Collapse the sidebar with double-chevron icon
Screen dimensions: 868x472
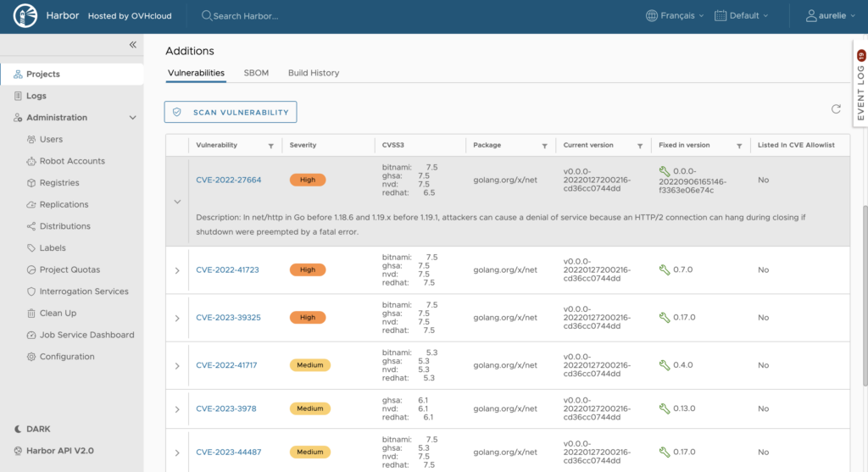click(132, 45)
